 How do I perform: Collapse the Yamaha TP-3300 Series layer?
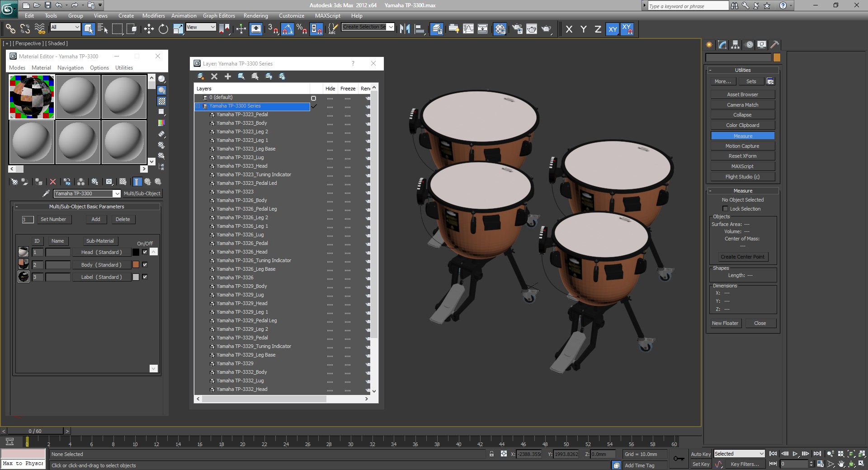click(198, 106)
